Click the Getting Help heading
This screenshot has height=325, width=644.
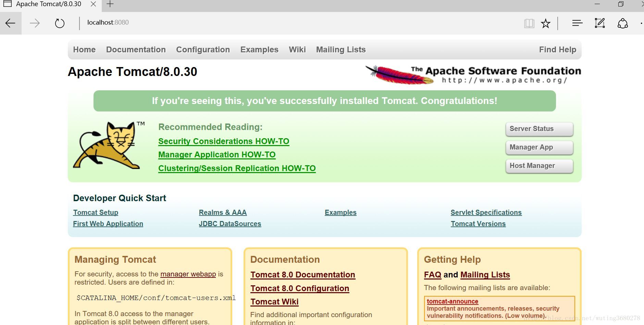(452, 260)
